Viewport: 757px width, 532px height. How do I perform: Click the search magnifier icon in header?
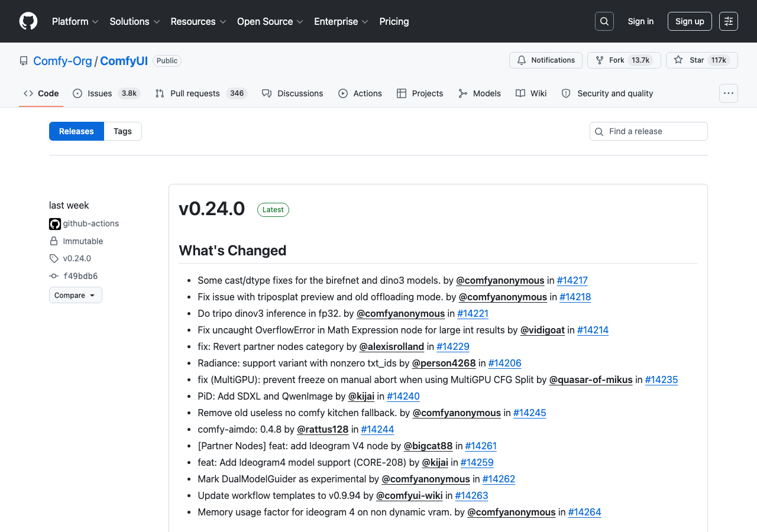[x=604, y=21]
